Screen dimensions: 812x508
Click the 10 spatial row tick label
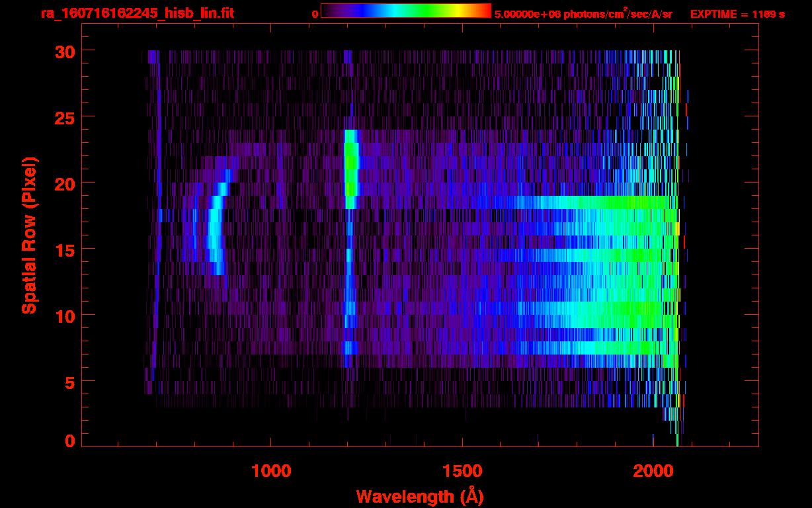click(x=63, y=316)
